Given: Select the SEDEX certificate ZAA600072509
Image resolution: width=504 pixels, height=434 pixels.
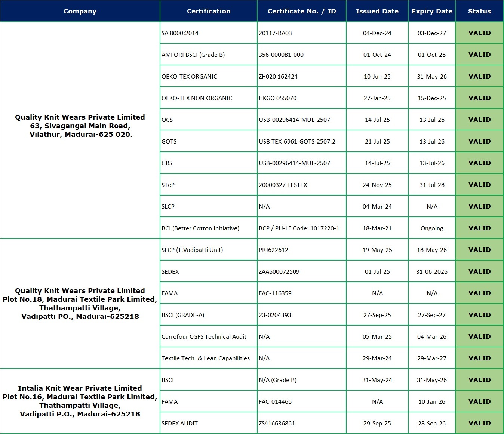Looking at the screenshot, I should [279, 271].
